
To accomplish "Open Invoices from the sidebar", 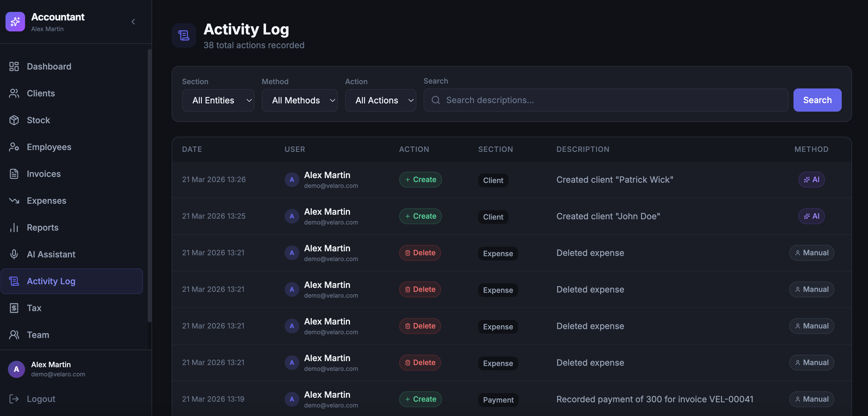I will pyautogui.click(x=43, y=174).
